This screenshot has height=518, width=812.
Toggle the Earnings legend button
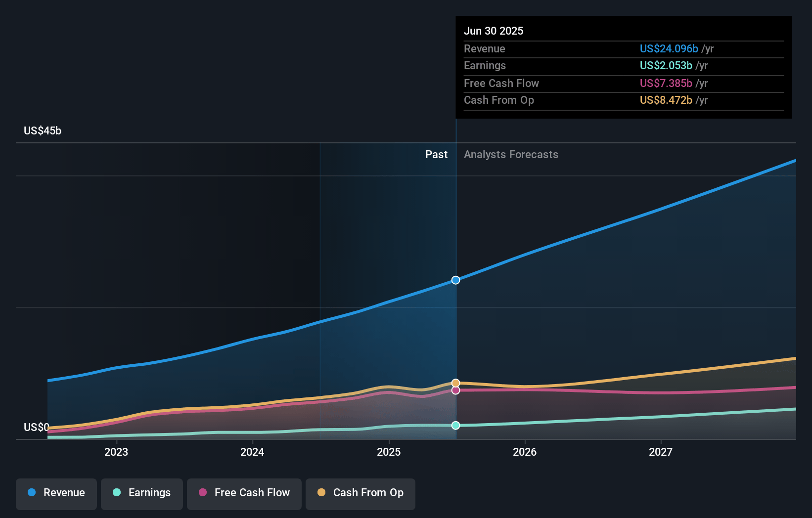[142, 494]
